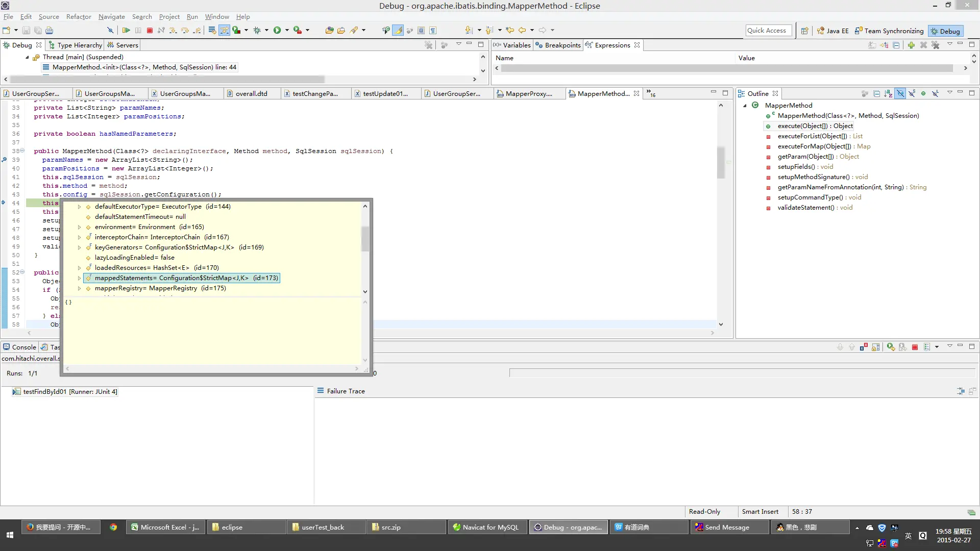Click the Drop To Frame icon
The image size is (980, 551).
point(212,31)
